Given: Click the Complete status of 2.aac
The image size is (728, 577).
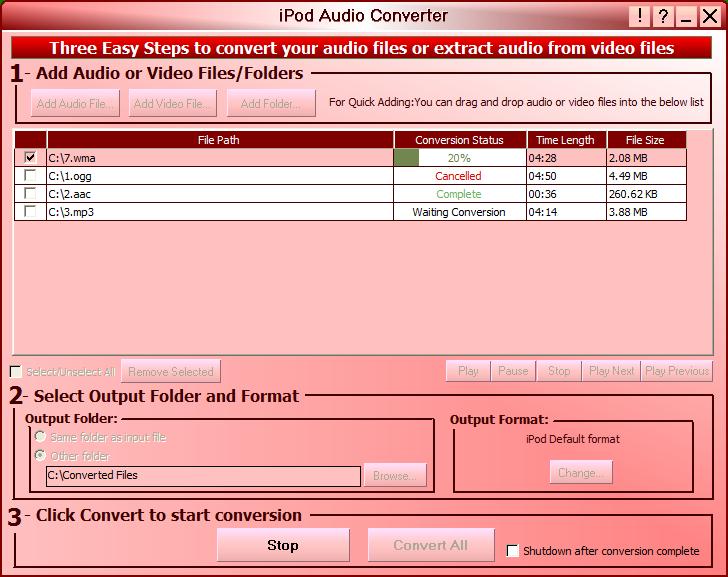Looking at the screenshot, I should coord(459,194).
